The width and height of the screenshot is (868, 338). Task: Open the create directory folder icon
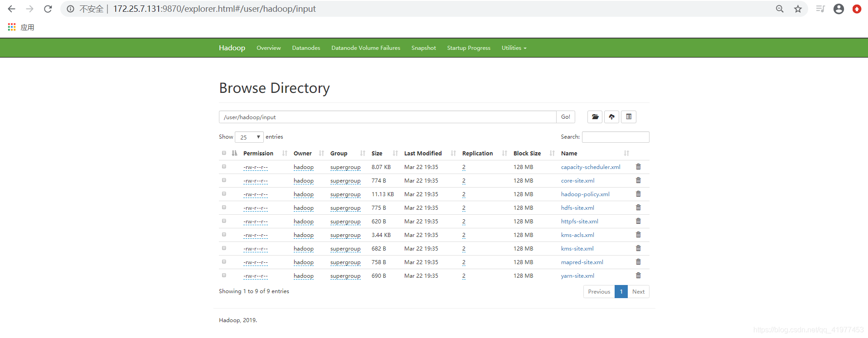pos(595,117)
